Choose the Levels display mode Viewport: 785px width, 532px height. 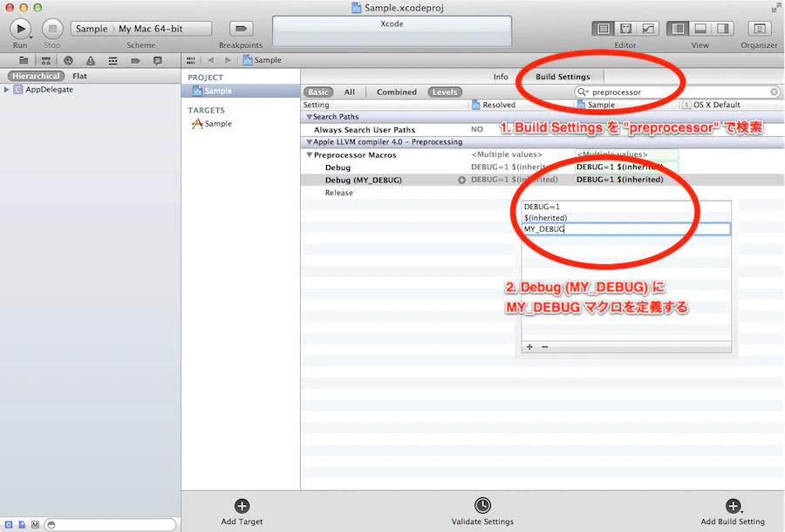pyautogui.click(x=445, y=92)
